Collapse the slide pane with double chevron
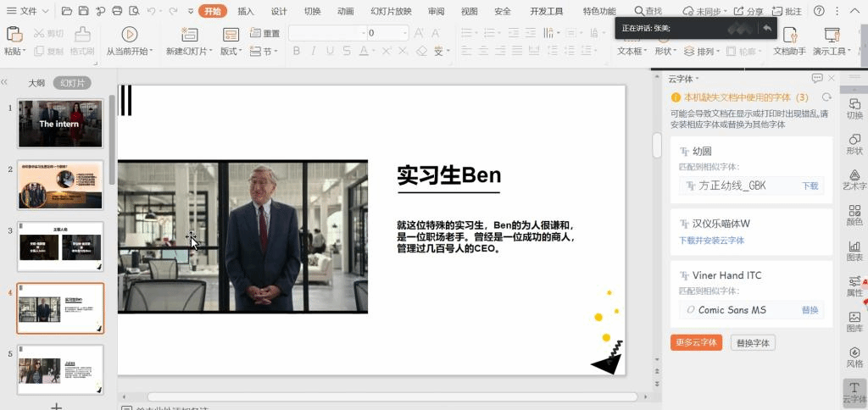 click(x=4, y=82)
